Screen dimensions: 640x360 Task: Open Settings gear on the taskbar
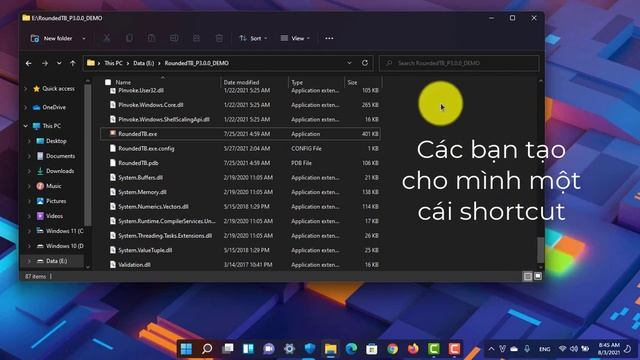[x=289, y=349]
